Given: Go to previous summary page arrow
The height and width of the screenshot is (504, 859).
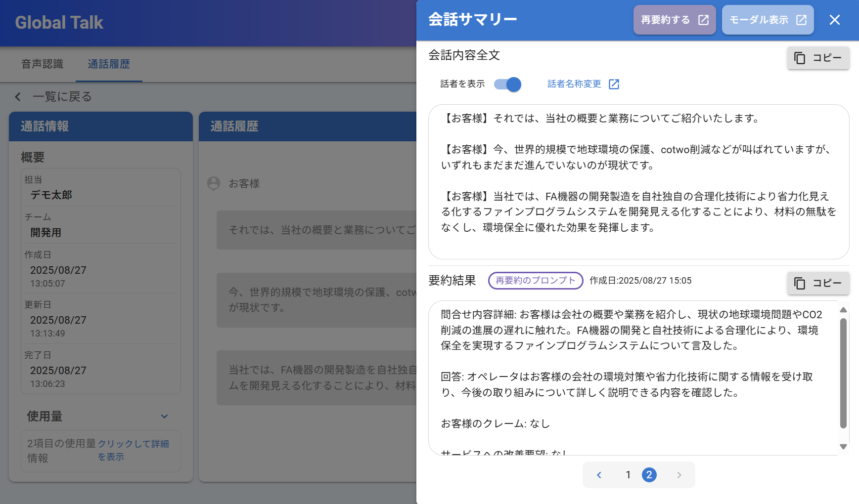Looking at the screenshot, I should 599,475.
